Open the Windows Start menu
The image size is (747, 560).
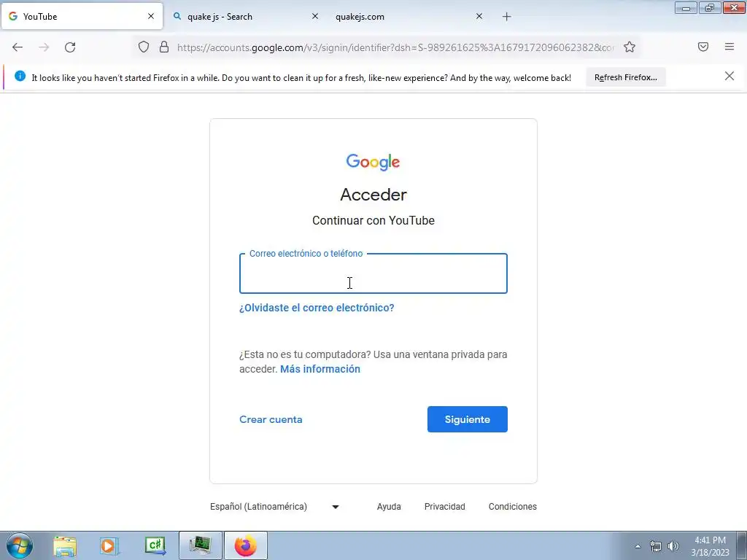[x=20, y=545]
